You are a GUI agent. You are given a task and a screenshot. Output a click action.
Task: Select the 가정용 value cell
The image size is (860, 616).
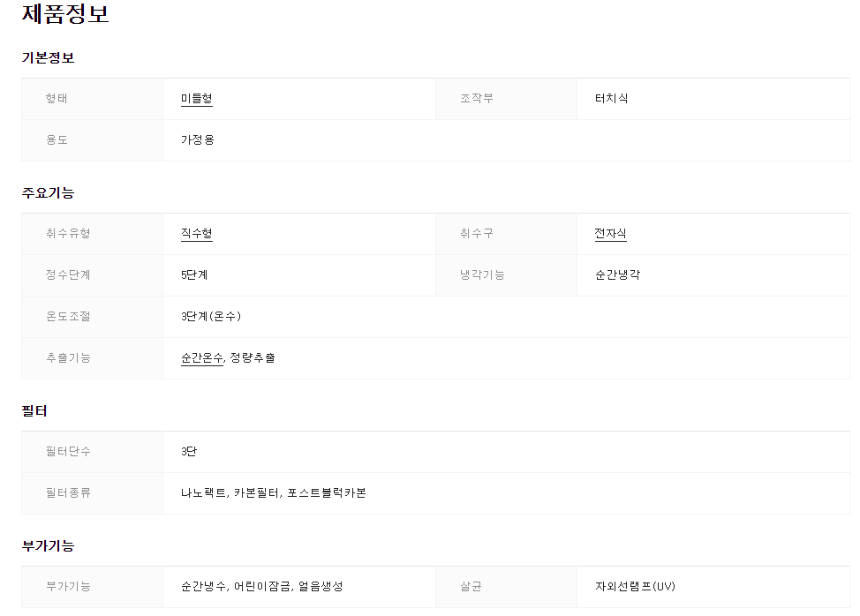click(197, 140)
